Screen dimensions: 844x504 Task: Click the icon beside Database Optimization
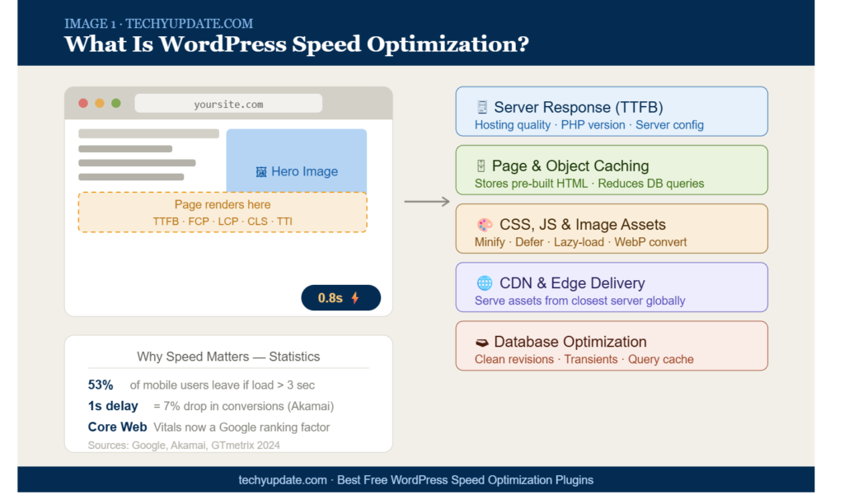(x=482, y=342)
